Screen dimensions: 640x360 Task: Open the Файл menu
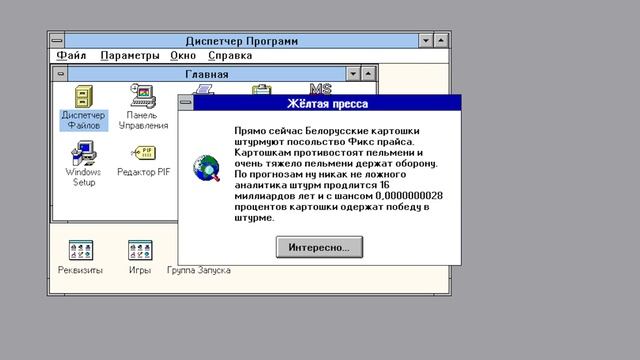[x=71, y=56]
